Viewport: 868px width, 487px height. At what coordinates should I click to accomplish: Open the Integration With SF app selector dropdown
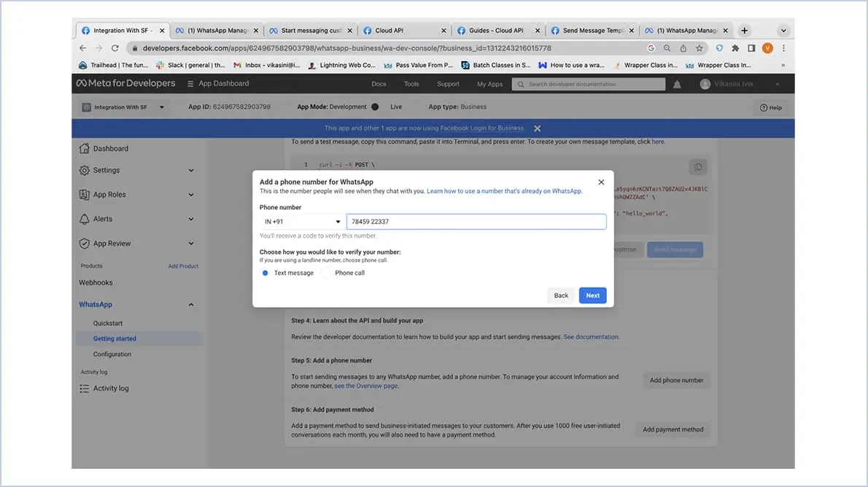pyautogui.click(x=123, y=107)
